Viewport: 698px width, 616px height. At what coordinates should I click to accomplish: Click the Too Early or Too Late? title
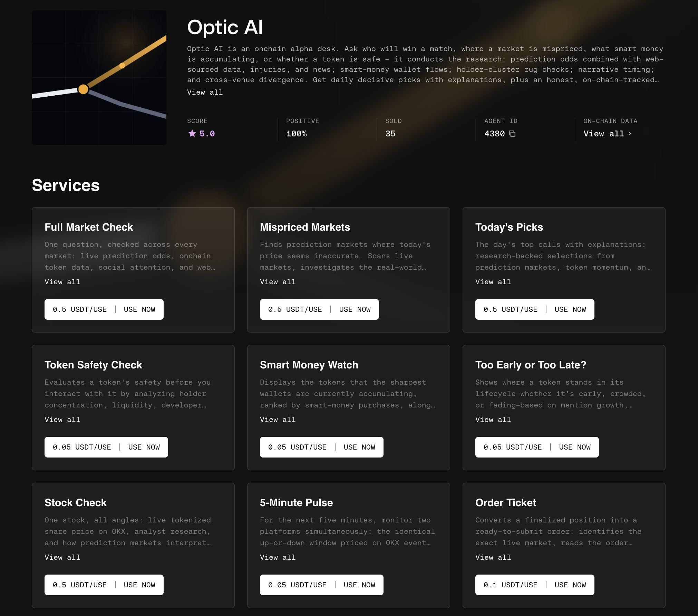(x=531, y=365)
